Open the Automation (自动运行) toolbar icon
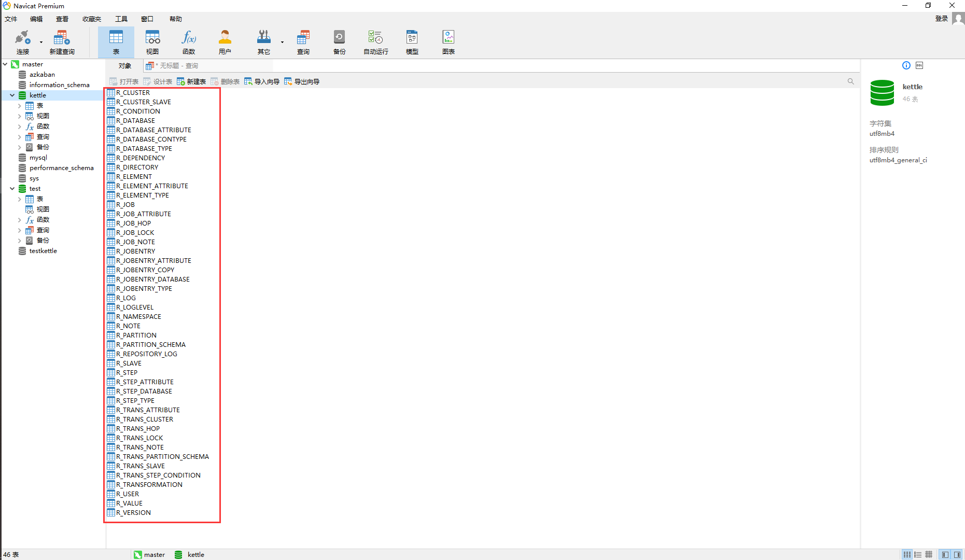The image size is (965, 560). (x=375, y=42)
